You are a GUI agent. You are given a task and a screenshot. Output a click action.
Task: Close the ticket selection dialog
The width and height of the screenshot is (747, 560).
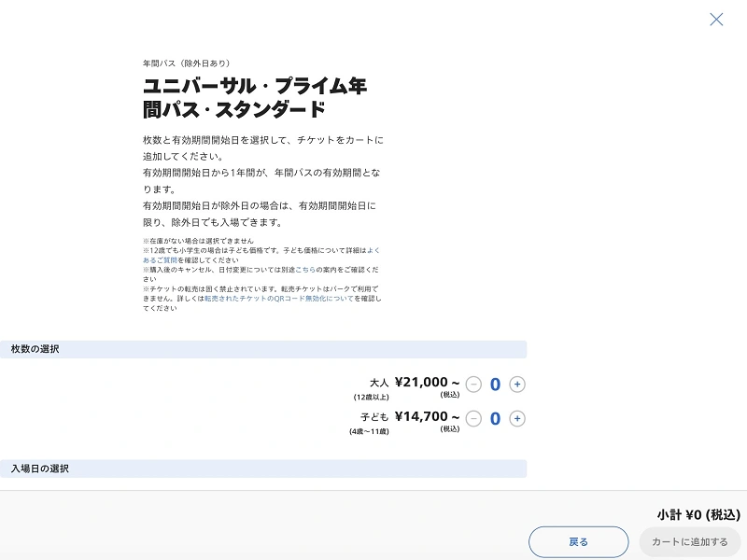click(716, 20)
